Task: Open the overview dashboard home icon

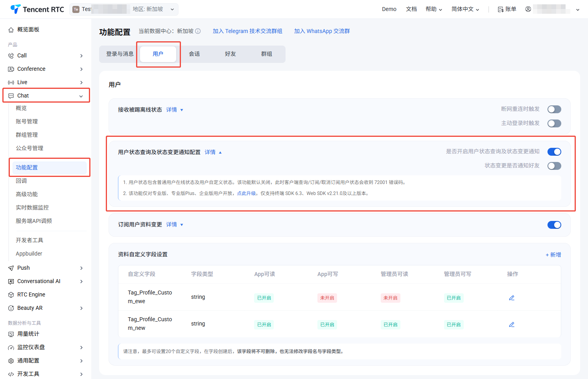Action: pos(11,30)
